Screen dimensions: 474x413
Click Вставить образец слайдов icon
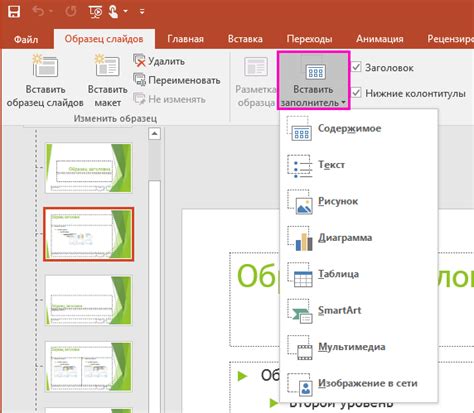45,66
